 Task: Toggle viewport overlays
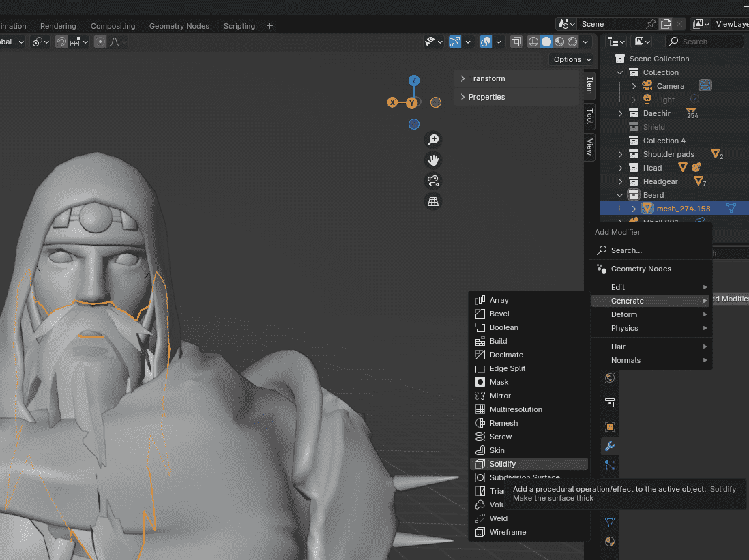point(486,42)
